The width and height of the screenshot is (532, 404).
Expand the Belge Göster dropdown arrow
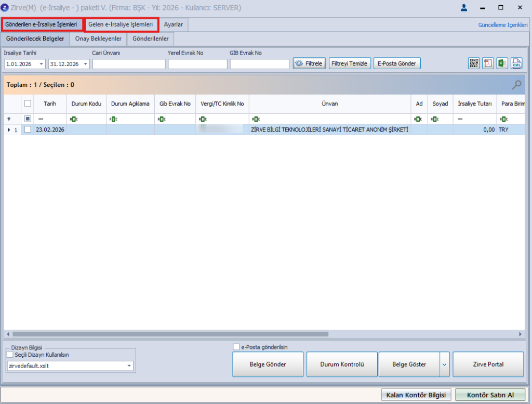445,364
